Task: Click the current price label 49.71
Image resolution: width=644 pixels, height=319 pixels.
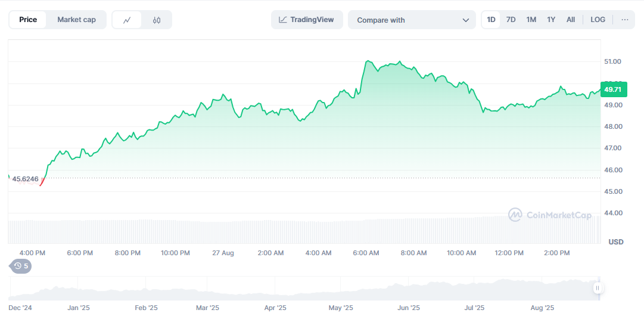Action: pos(614,89)
